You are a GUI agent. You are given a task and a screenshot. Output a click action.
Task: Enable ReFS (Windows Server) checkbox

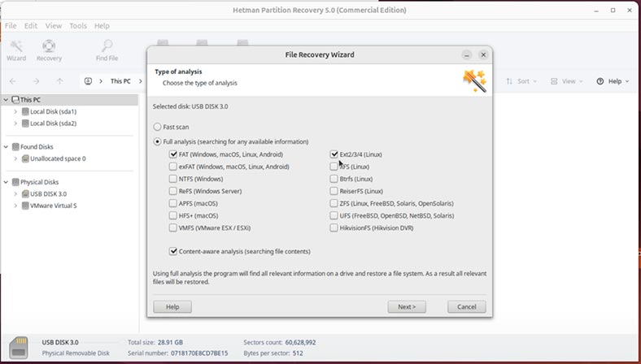(173, 191)
